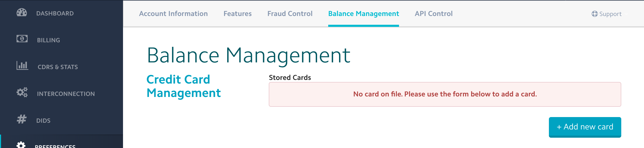Viewport: 644px width, 148px height.
Task: Select the DIDs hash icon
Action: (22, 119)
